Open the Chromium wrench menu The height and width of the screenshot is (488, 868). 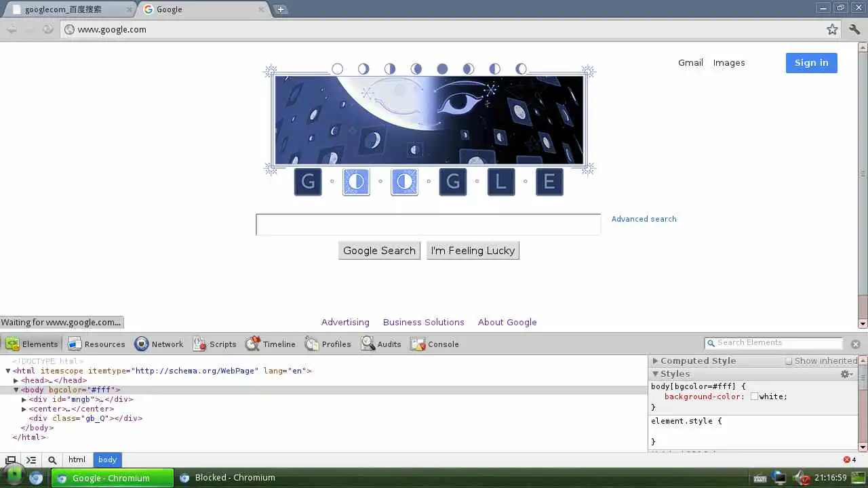[854, 29]
